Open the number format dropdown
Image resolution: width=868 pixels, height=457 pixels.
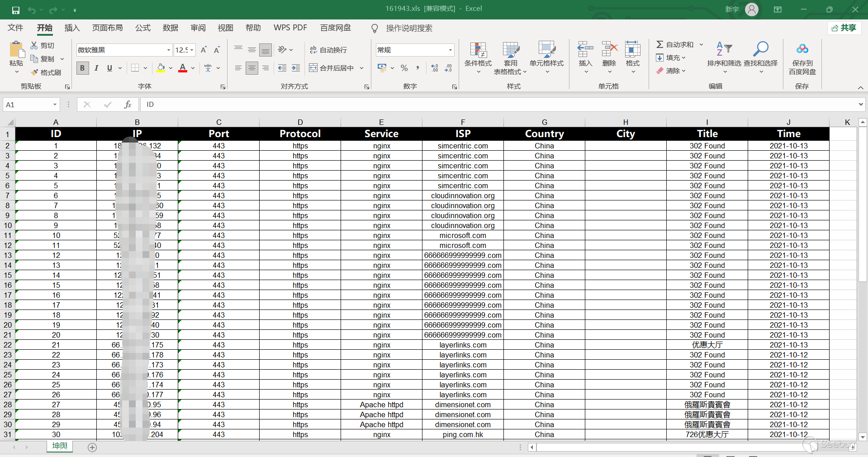451,50
